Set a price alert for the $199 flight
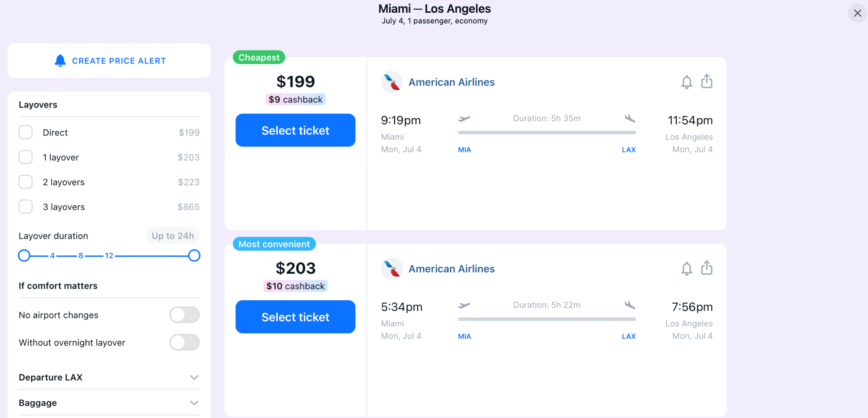 [x=686, y=82]
